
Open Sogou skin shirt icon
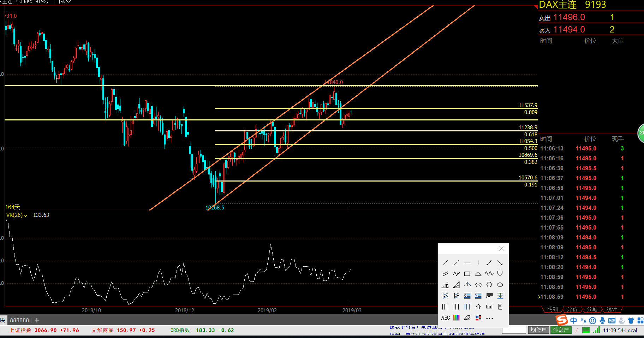tap(631, 320)
